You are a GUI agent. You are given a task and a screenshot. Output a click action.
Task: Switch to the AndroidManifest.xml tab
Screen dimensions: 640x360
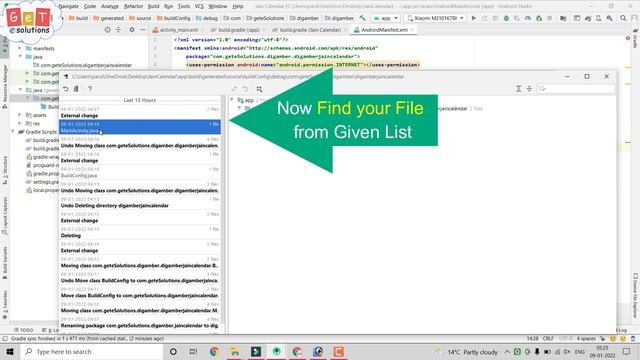[x=384, y=30]
